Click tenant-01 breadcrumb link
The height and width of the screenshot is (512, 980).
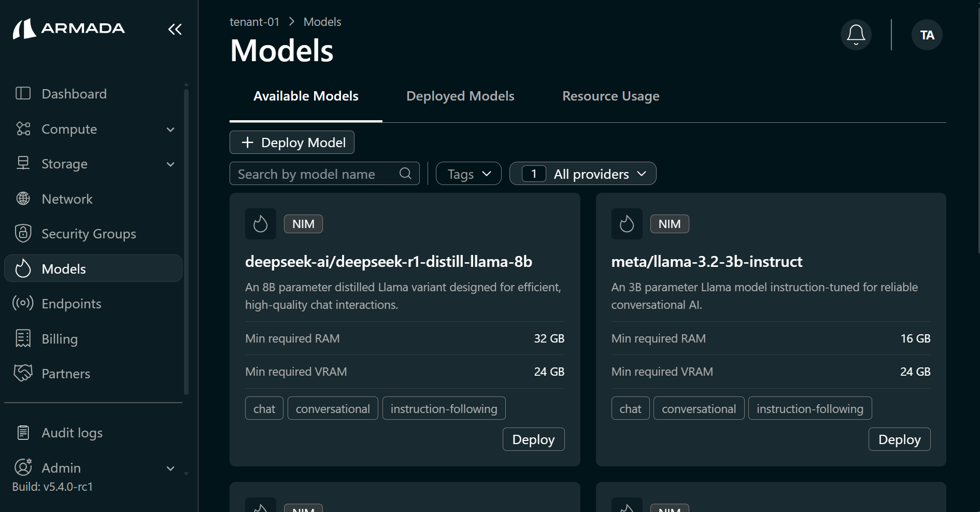click(x=254, y=22)
